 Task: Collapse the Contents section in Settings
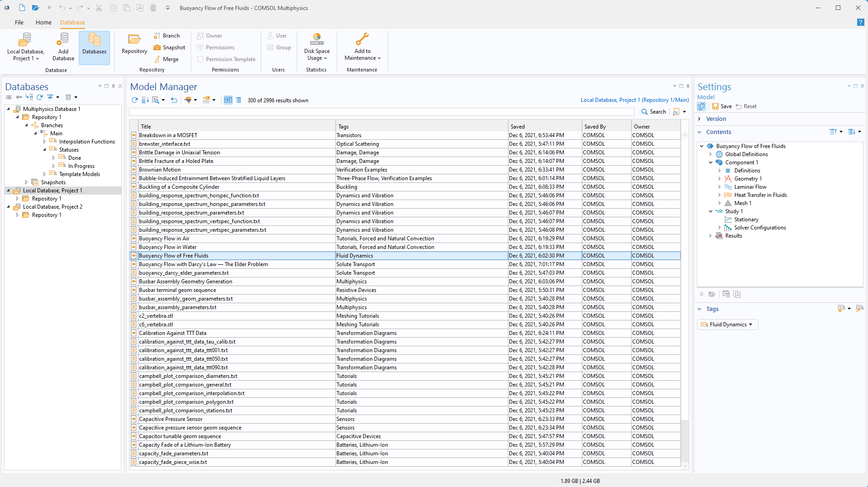(700, 132)
